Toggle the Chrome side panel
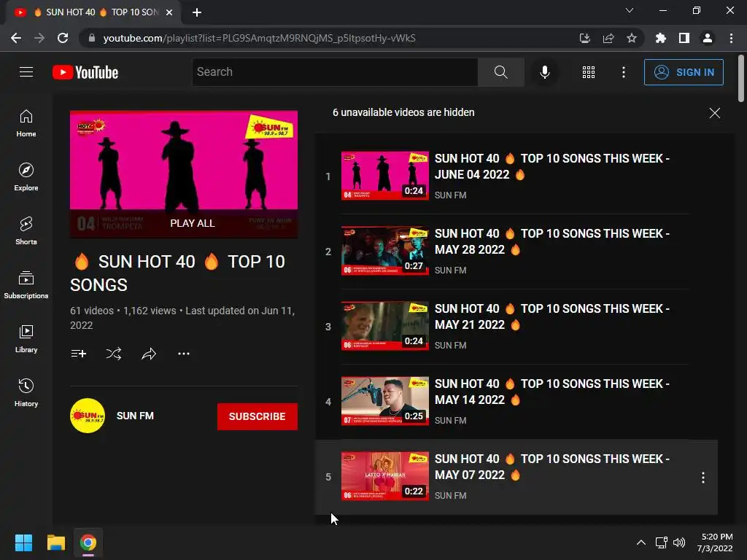Viewport: 747px width, 560px height. click(x=684, y=38)
